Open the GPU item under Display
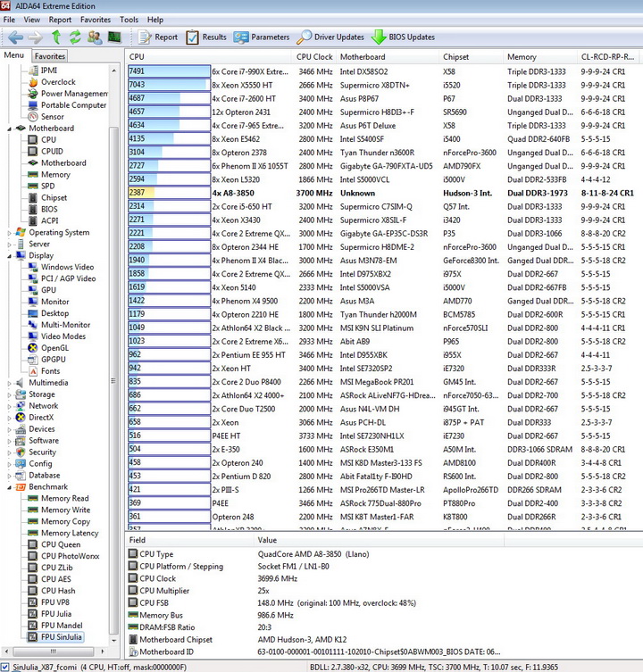The height and width of the screenshot is (672, 643). coord(48,290)
